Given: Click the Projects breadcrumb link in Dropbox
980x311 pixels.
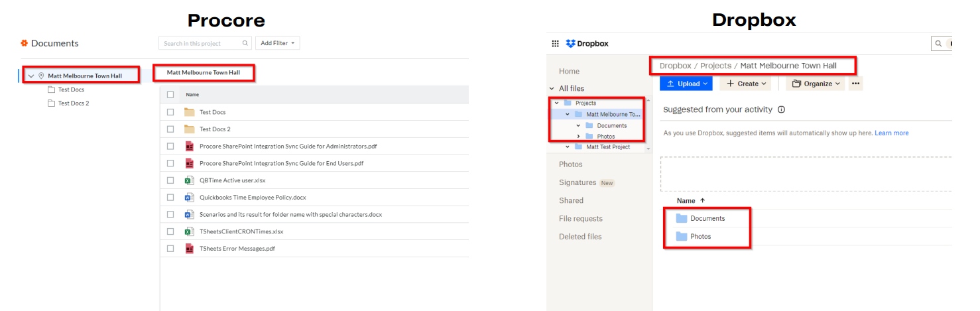Looking at the screenshot, I should 716,66.
